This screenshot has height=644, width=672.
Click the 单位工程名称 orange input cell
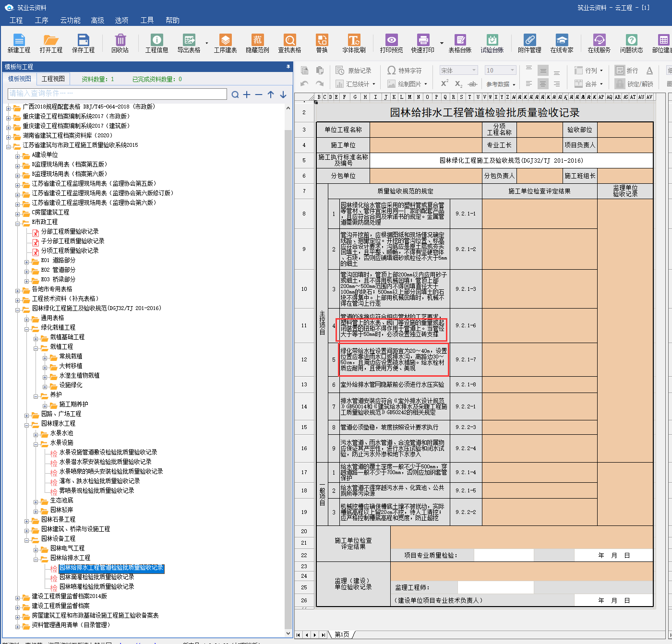tap(426, 130)
